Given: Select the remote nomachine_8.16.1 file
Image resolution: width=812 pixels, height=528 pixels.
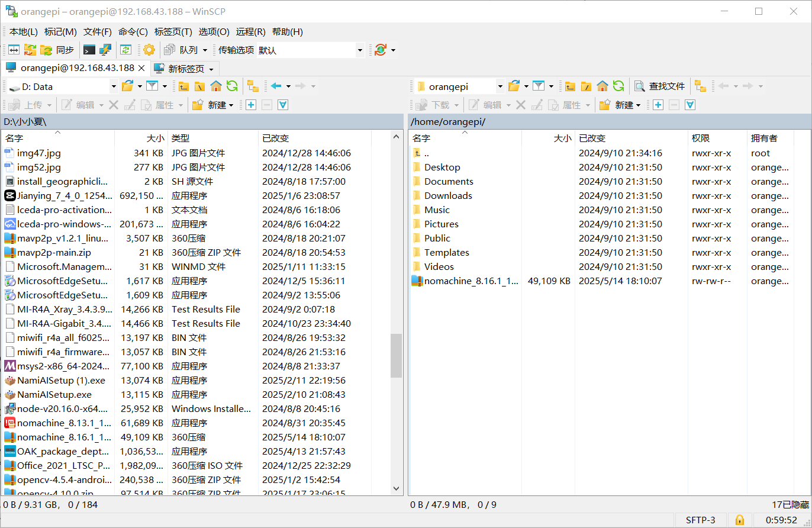Looking at the screenshot, I should (x=471, y=281).
